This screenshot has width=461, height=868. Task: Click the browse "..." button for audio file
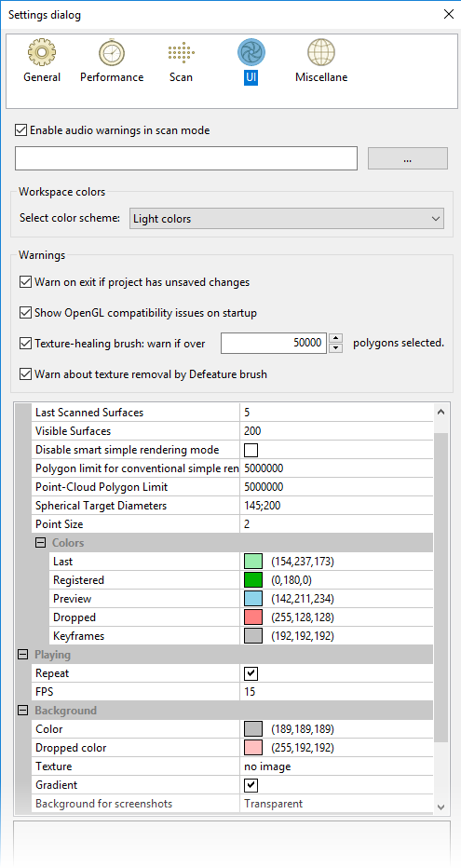coord(408,158)
